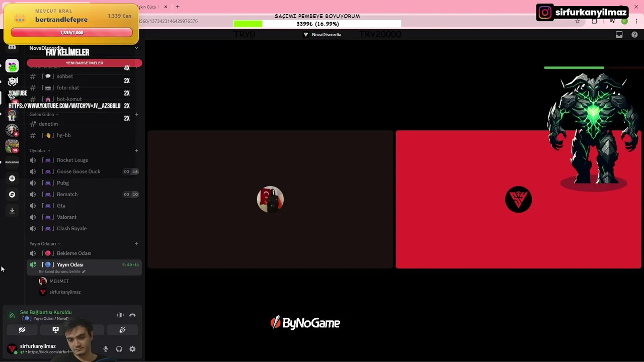Join the Bekleme Odası voice channel
644x362 pixels.
(84, 253)
